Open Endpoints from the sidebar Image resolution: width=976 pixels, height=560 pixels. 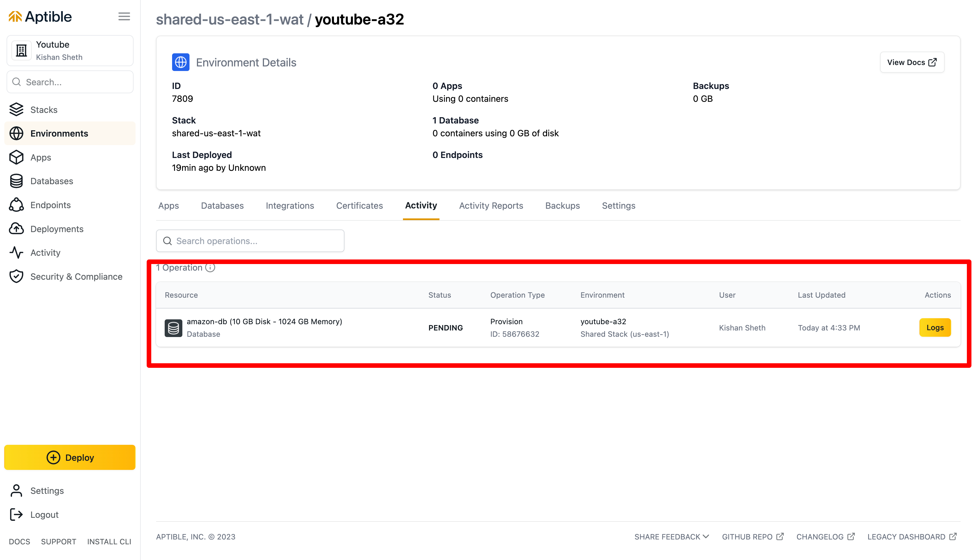[x=50, y=205]
